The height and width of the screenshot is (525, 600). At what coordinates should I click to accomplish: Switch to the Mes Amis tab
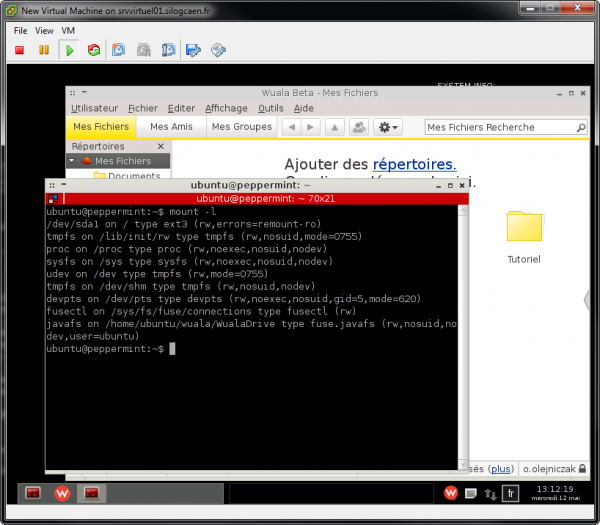click(x=171, y=127)
